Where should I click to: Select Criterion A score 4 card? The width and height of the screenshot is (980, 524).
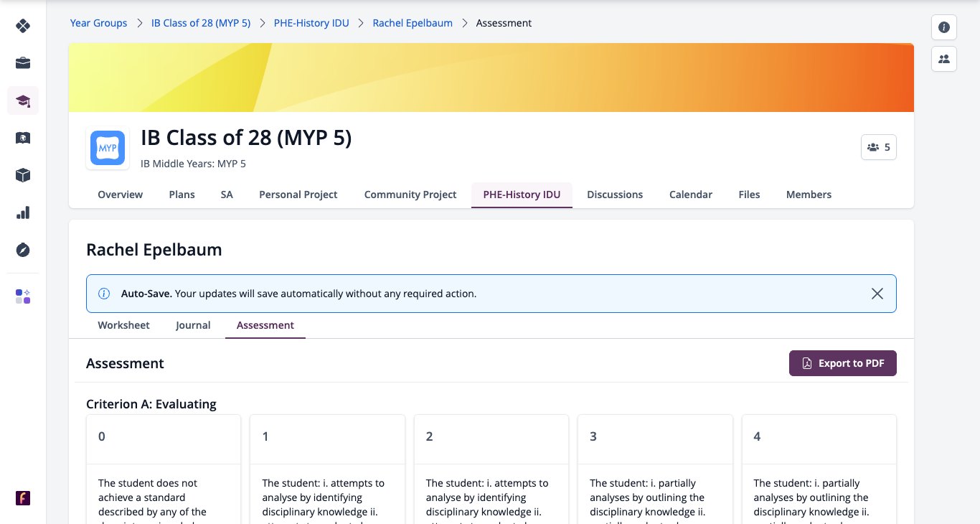pyautogui.click(x=819, y=469)
